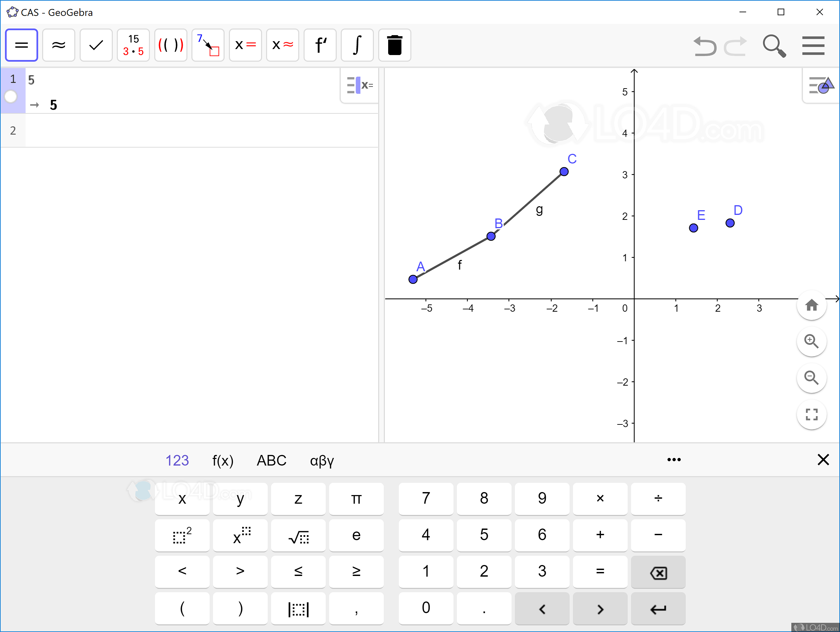This screenshot has width=840, height=632.
Task: Click the Keep Input checkmark tool
Action: tap(96, 45)
